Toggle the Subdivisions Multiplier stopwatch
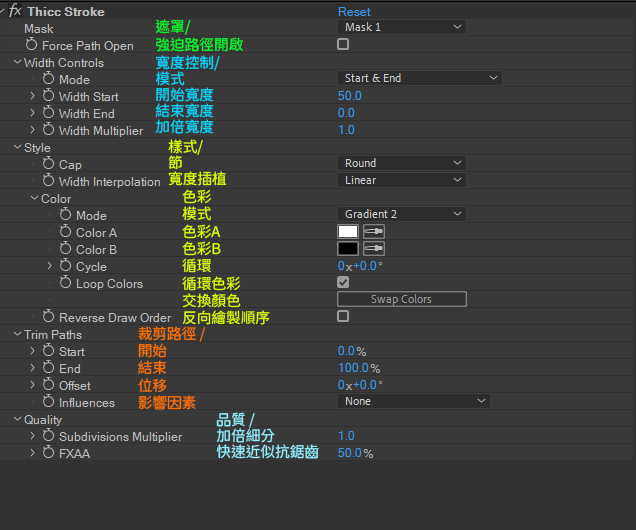The width and height of the screenshot is (636, 530). (48, 436)
